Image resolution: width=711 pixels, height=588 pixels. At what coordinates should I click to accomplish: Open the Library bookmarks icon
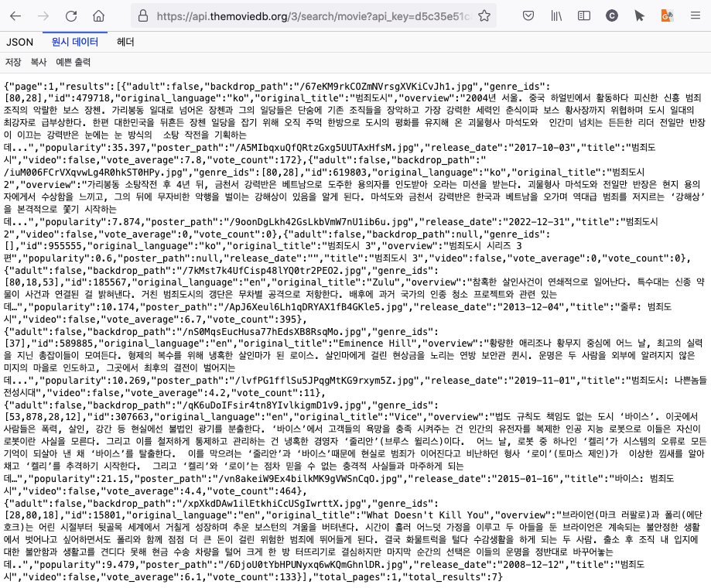(556, 16)
